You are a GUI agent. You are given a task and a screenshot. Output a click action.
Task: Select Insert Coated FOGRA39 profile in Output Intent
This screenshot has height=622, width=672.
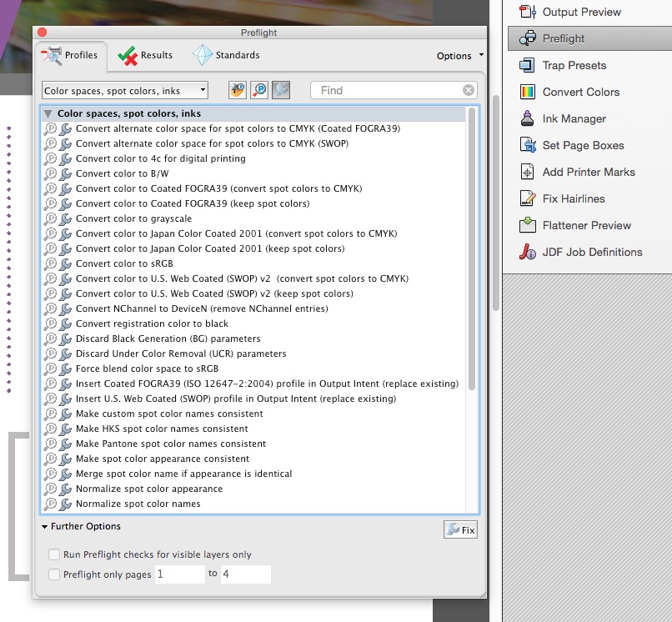(x=267, y=384)
